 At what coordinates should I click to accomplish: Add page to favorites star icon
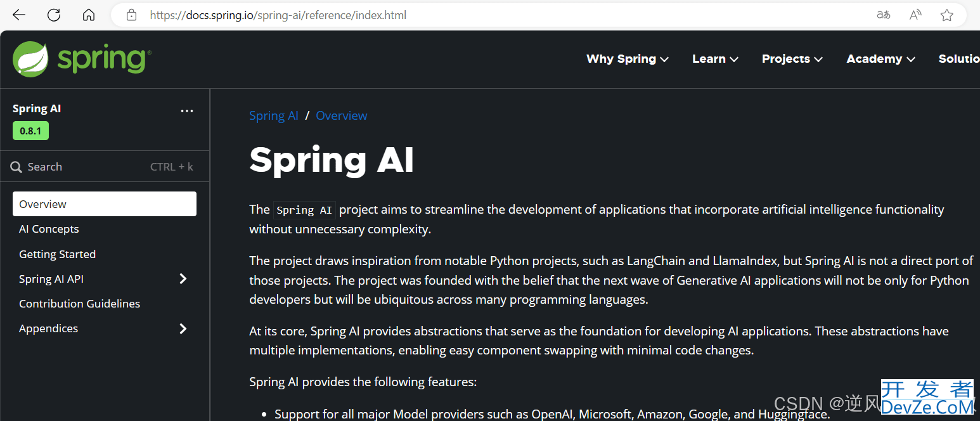tap(947, 15)
